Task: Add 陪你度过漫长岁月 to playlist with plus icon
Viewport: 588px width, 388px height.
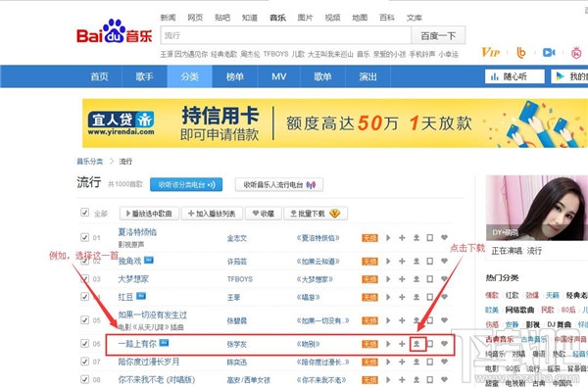Action: click(402, 362)
